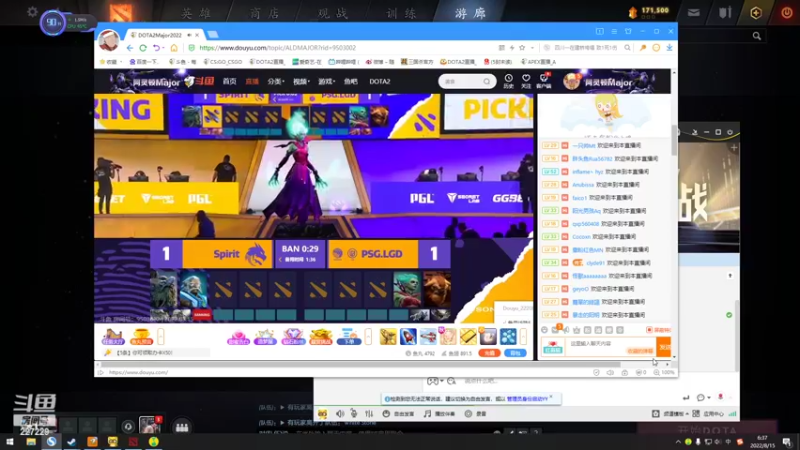Image resolution: width=800 pixels, height=450 pixels.
Task: Click Dota 2 red power quit icon
Action: [x=787, y=13]
